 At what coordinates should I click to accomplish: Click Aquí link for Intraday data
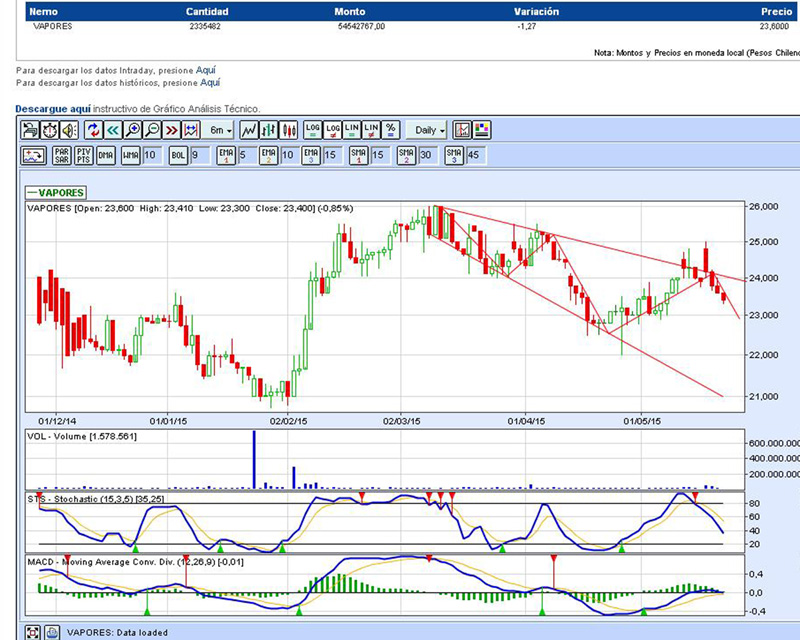coord(205,70)
